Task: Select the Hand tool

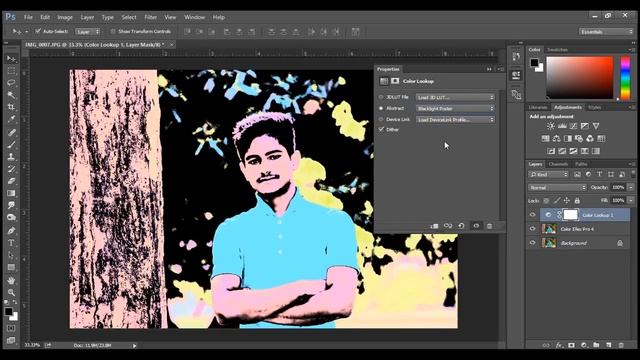Action: coord(11,280)
